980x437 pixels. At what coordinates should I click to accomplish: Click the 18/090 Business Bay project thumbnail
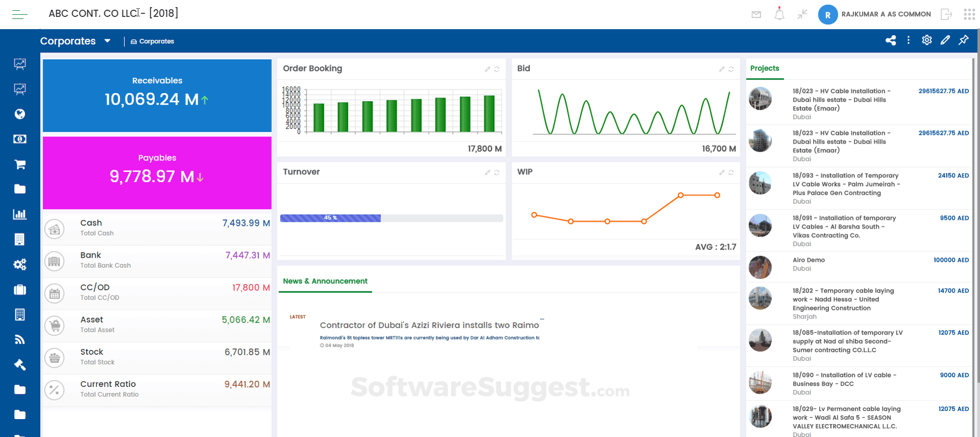click(x=760, y=383)
